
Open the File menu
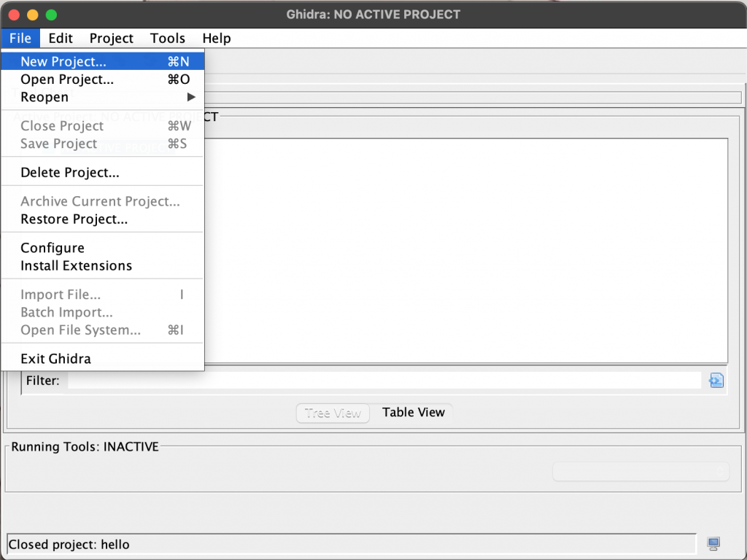click(20, 38)
